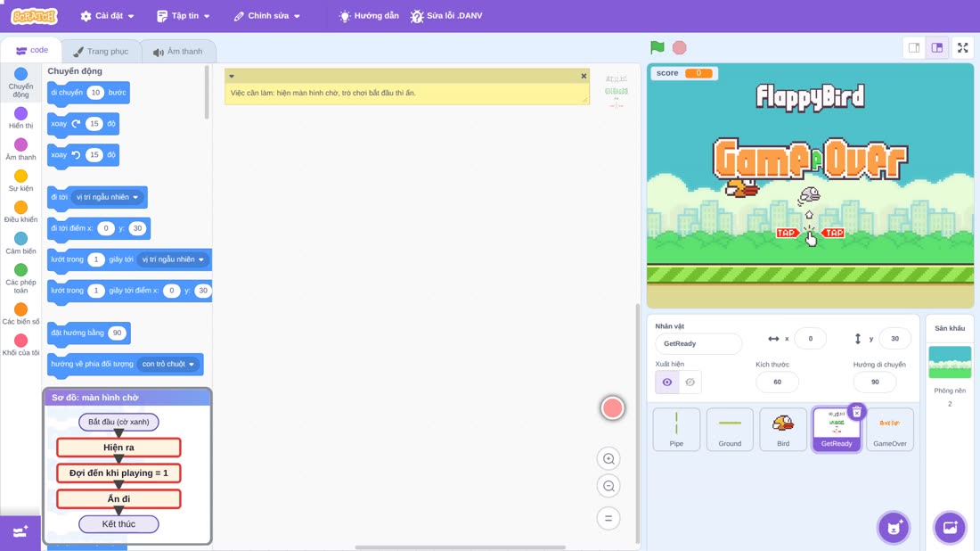Open the Cài đặt settings menu
Screen dimensions: 980x551
pyautogui.click(x=108, y=16)
